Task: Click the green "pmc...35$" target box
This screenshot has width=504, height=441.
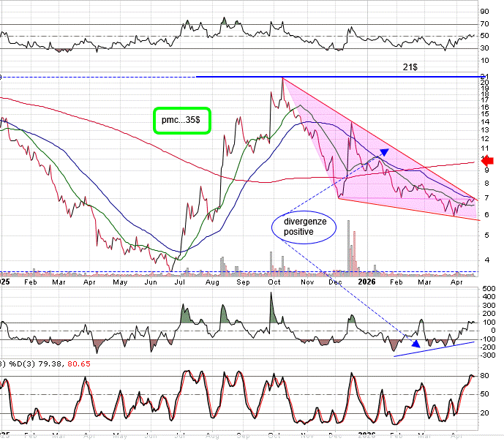Action: point(181,119)
